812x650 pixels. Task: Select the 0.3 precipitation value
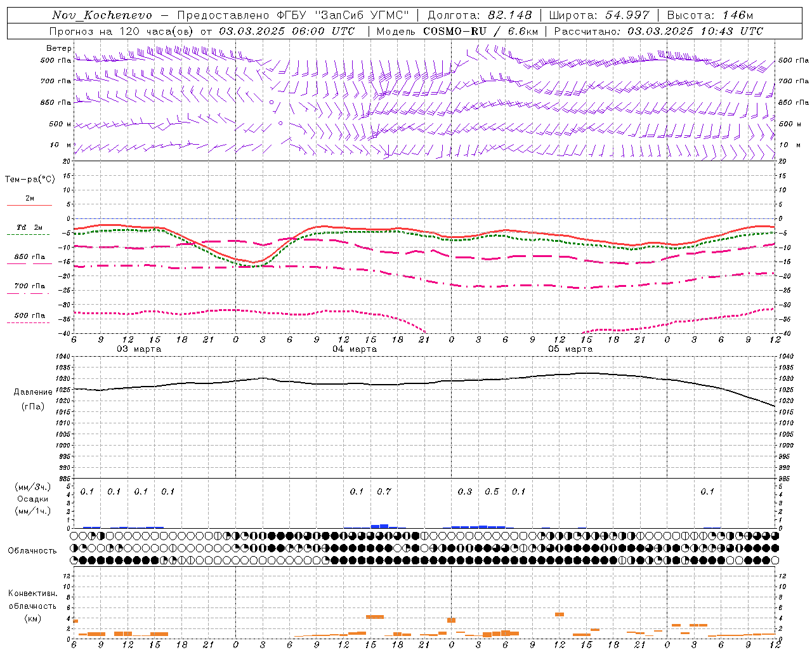pyautogui.click(x=465, y=492)
